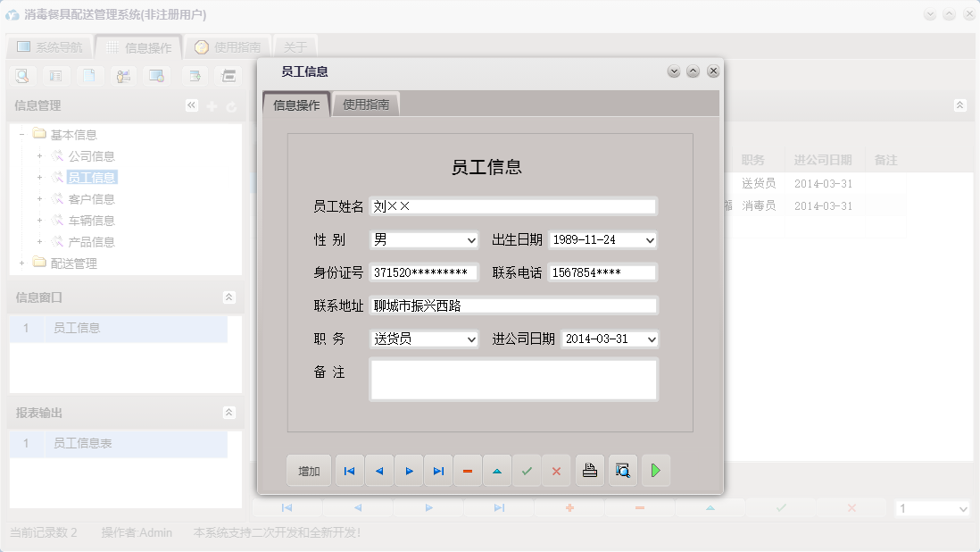The width and height of the screenshot is (980, 552).
Task: Open the list view toolbar icon
Action: coord(55,76)
